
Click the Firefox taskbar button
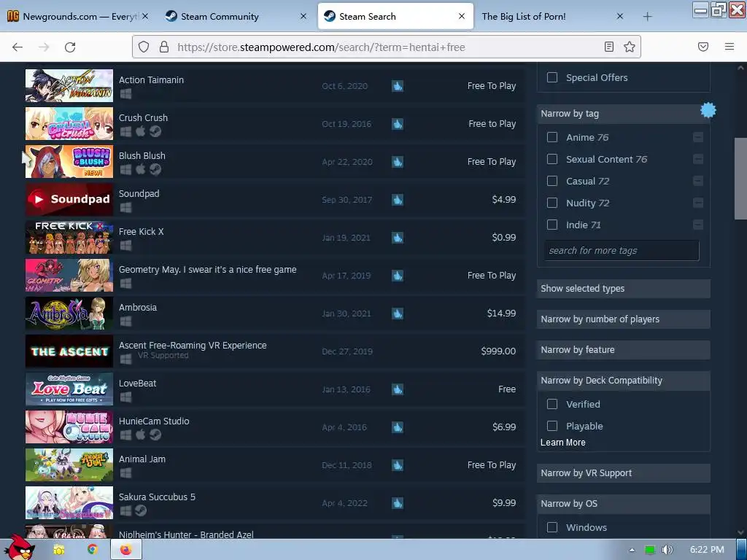tap(125, 550)
